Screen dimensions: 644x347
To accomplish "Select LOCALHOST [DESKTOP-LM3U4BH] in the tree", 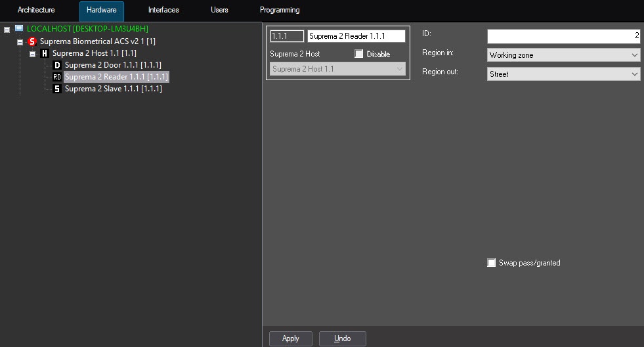I will pyautogui.click(x=87, y=29).
